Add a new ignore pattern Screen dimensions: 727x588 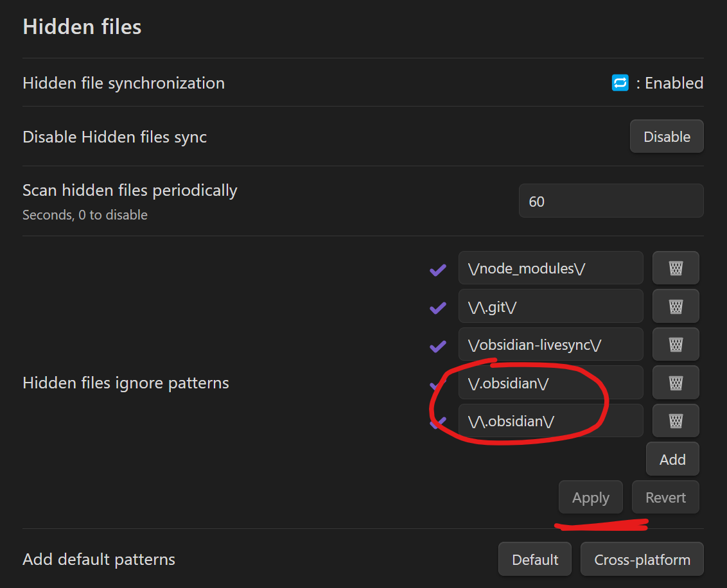pyautogui.click(x=672, y=460)
